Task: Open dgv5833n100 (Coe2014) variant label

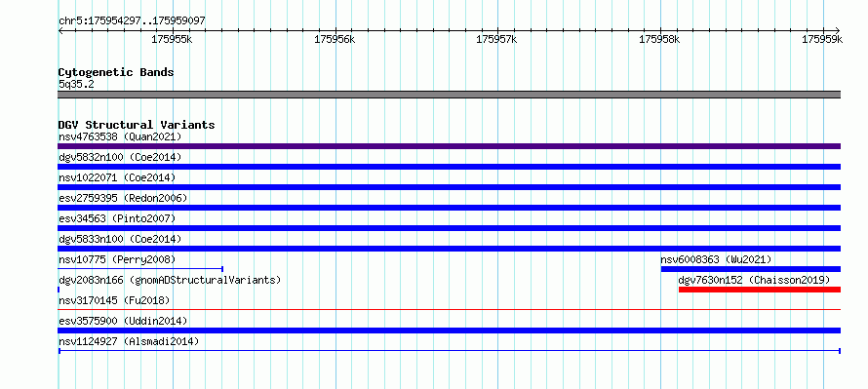Action: pyautogui.click(x=120, y=239)
